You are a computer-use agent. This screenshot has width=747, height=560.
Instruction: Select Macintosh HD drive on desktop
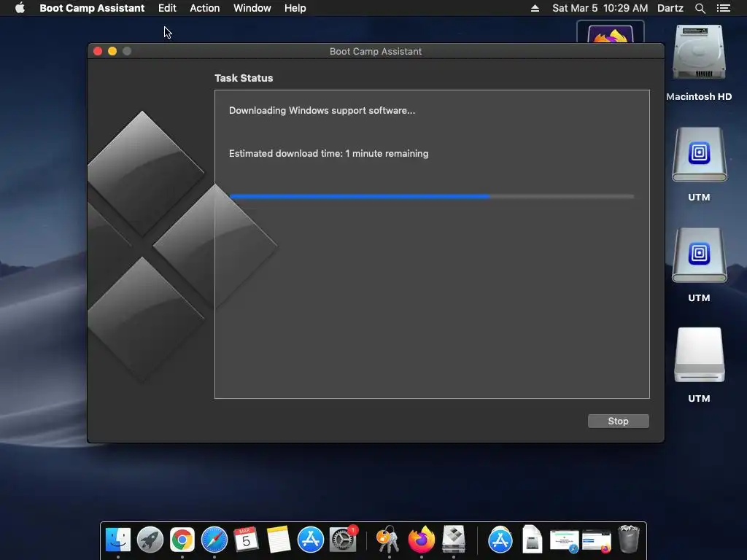coord(699,52)
